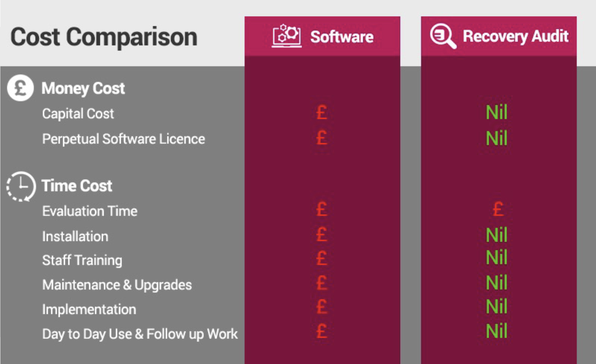Click the Money Cost heading
This screenshot has height=364, width=596.
tap(83, 89)
